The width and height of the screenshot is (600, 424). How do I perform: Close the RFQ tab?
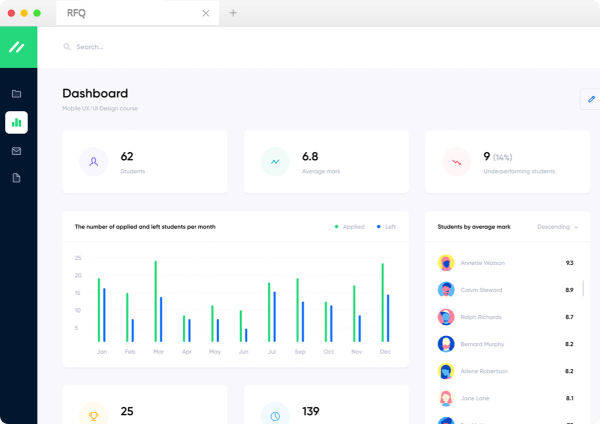tap(206, 13)
